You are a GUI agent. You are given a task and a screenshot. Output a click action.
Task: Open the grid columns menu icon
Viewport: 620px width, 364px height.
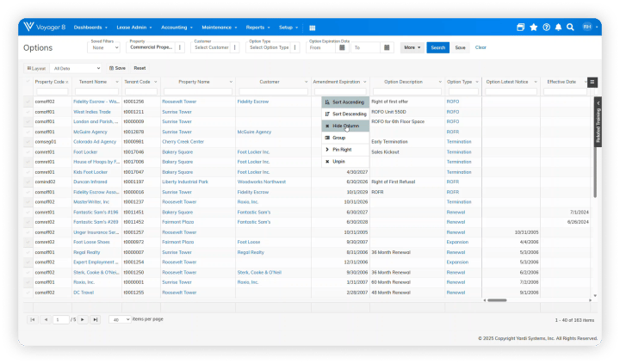[x=592, y=82]
